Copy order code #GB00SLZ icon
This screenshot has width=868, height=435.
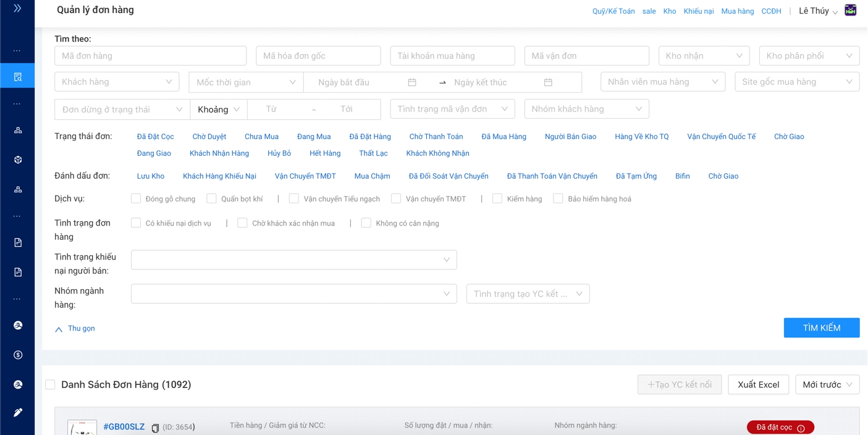click(x=155, y=428)
